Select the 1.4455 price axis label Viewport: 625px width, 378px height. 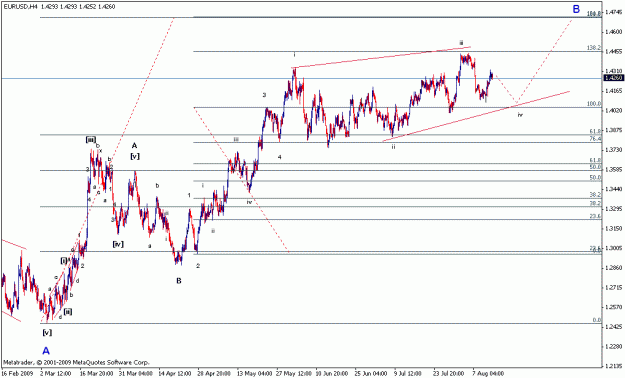click(x=613, y=51)
